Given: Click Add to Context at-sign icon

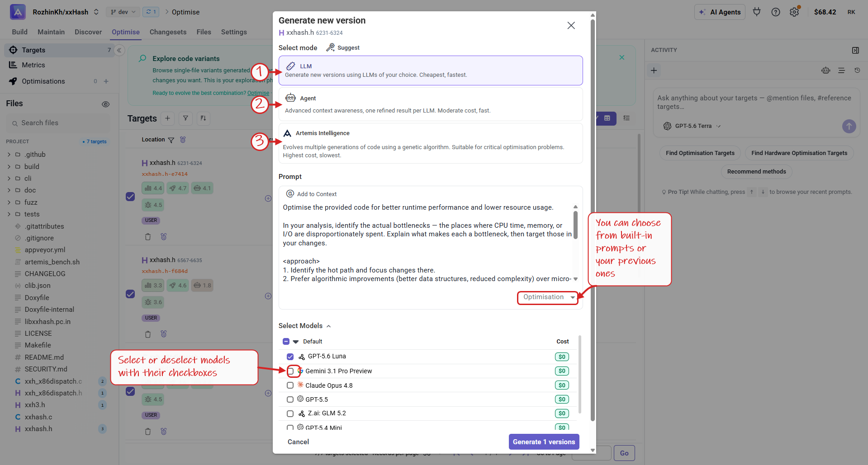Looking at the screenshot, I should click(290, 194).
